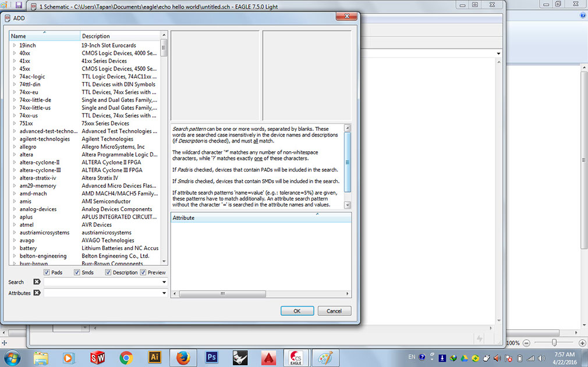Expand the 40xx library
Screen dimensions: 588x367
14,53
